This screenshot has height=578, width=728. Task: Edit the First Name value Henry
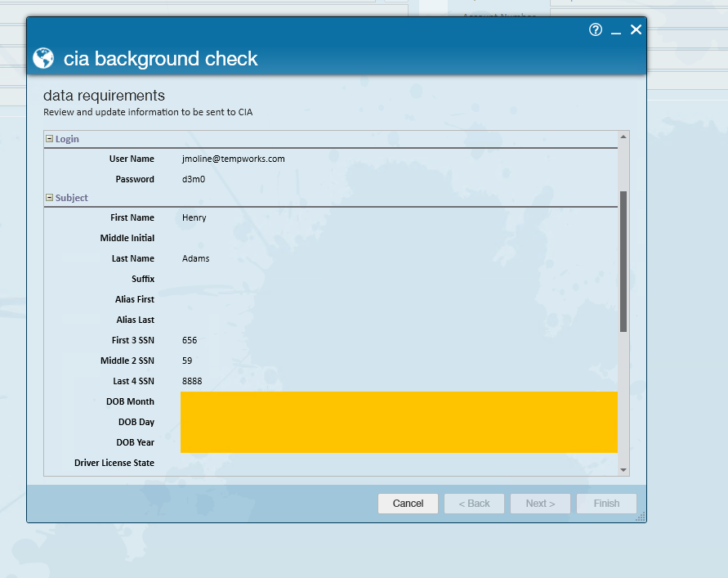(x=400, y=217)
